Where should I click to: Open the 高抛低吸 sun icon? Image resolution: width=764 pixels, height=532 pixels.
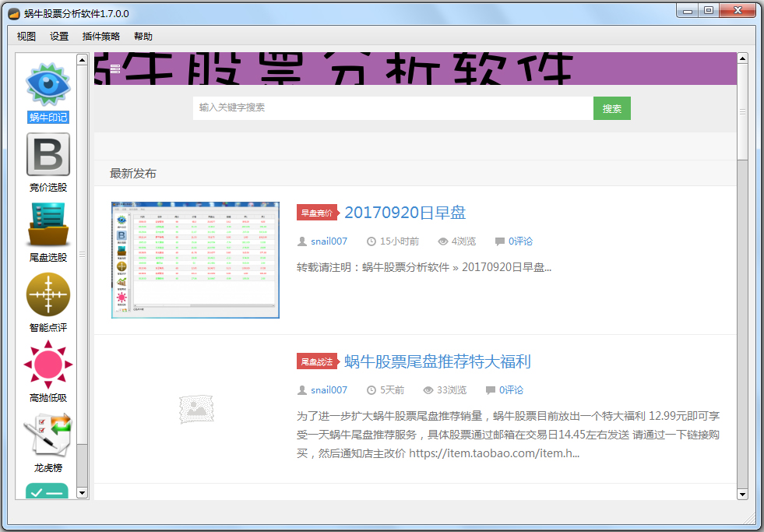48,365
